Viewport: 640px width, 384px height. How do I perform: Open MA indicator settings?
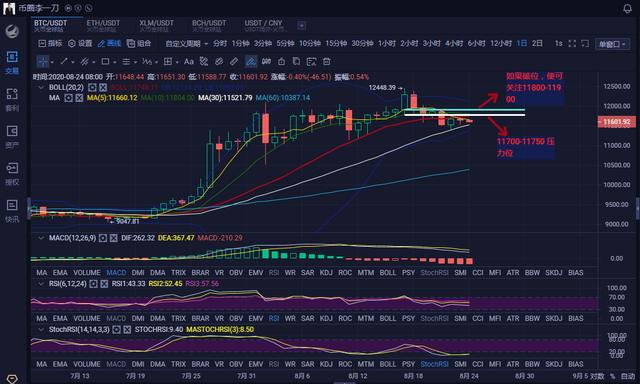69,98
